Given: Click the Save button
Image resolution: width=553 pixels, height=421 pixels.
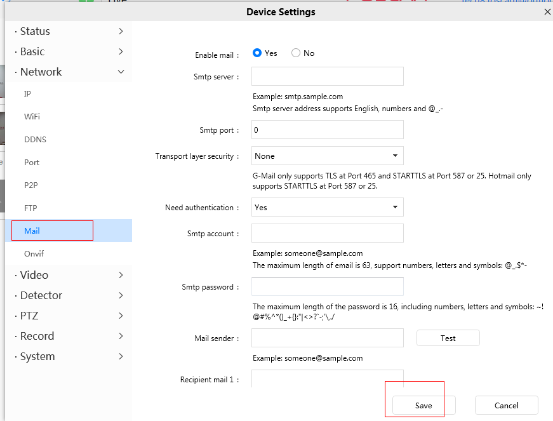Looking at the screenshot, I should click(x=424, y=405).
